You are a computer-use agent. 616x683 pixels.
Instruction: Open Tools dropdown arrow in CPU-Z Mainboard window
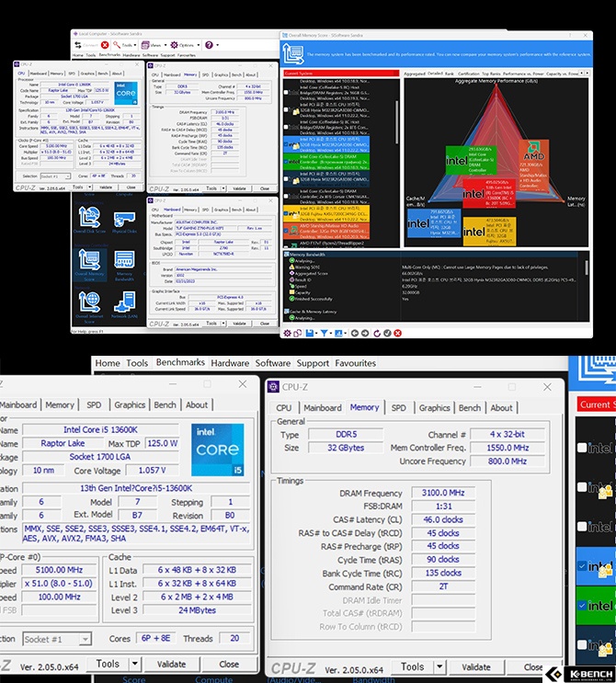(x=223, y=324)
